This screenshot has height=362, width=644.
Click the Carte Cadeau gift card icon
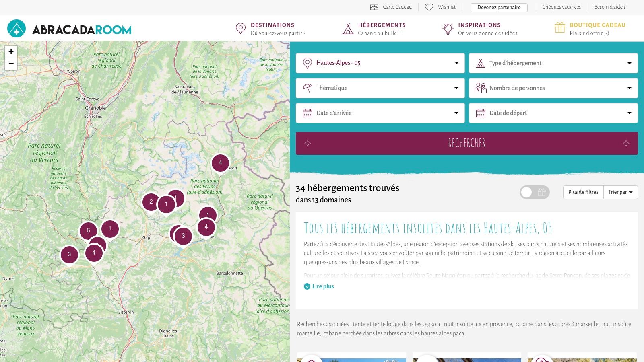tap(374, 7)
